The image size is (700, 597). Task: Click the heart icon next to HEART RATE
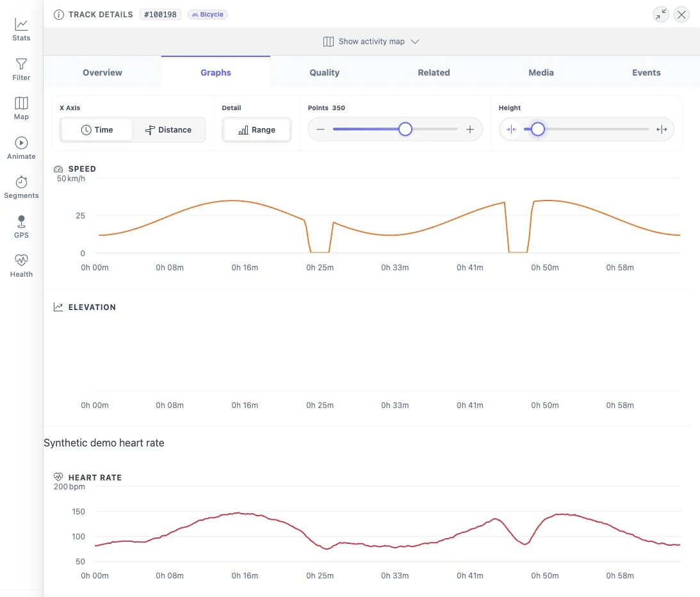[58, 477]
